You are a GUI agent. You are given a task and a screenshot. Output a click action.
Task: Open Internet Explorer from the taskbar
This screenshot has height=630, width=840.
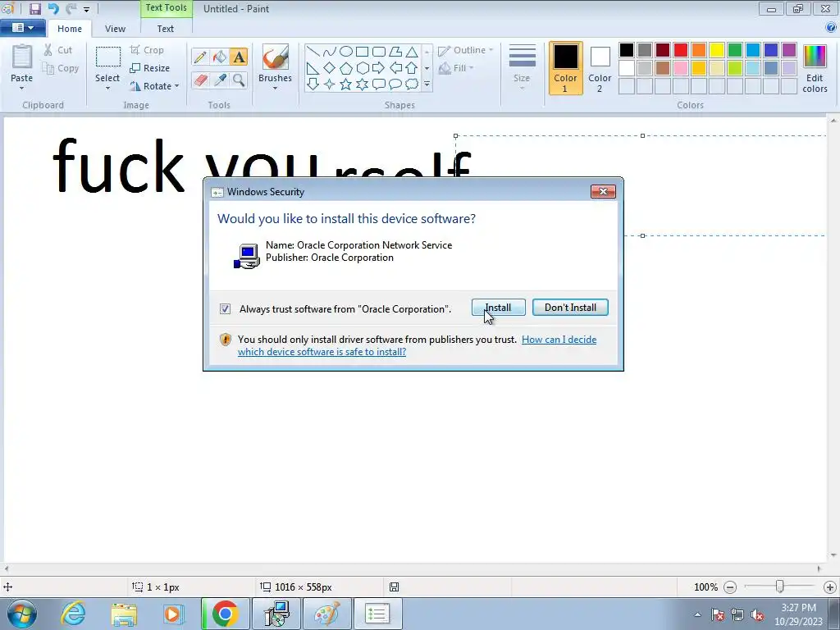(73, 614)
